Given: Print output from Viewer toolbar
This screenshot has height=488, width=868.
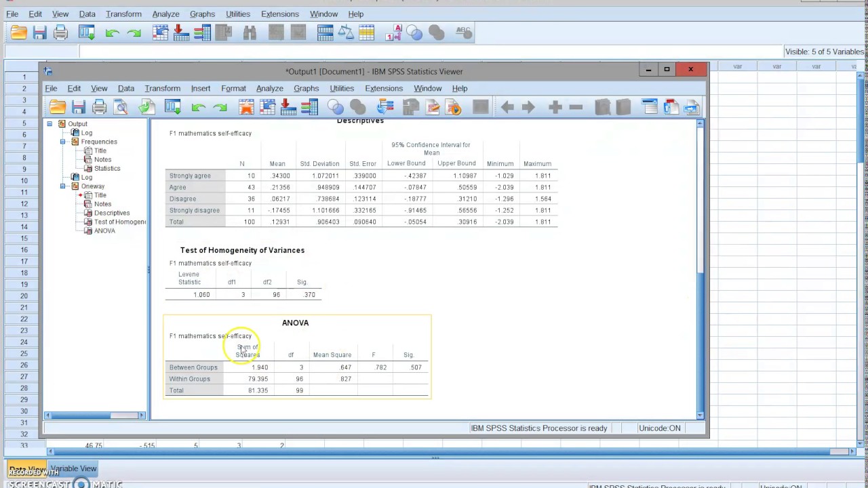Looking at the screenshot, I should coord(100,107).
